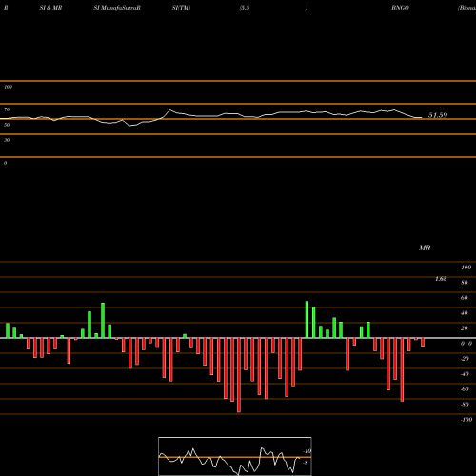Click the -20 label on MR axis

[x=465, y=359]
